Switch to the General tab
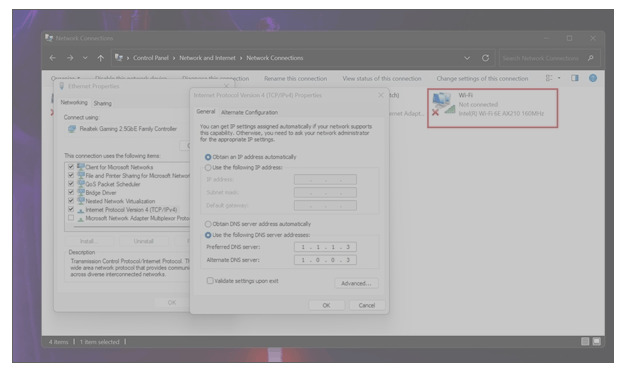Image resolution: width=623 pixels, height=369 pixels. point(205,112)
